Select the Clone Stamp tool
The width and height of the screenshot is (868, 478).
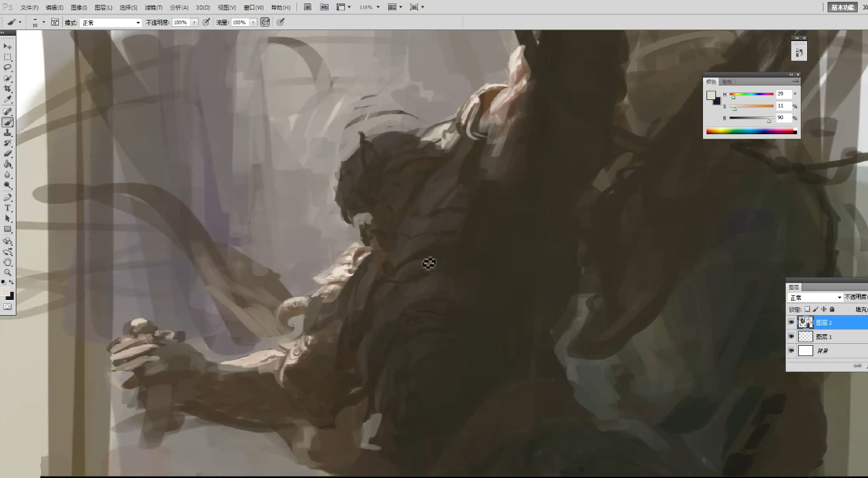[x=8, y=132]
